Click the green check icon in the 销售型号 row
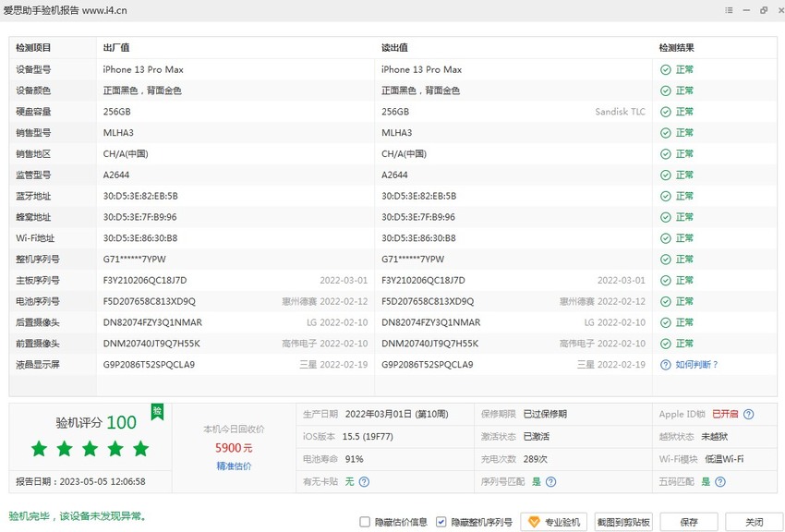This screenshot has height=532, width=785. coord(665,133)
